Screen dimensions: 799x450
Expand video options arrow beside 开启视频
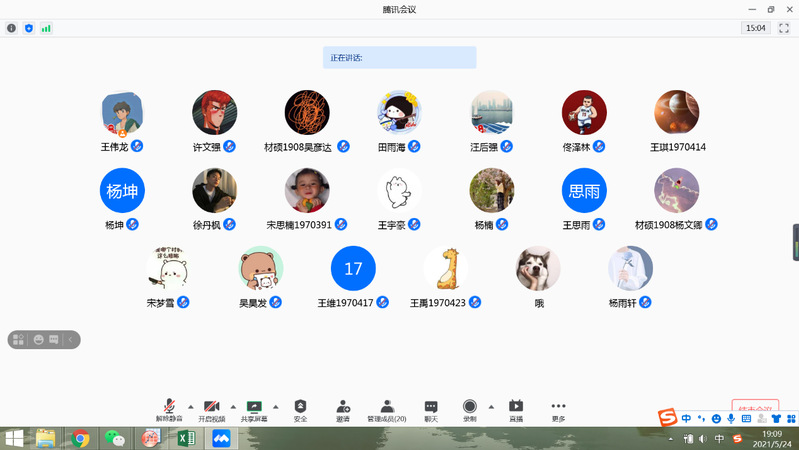233,406
